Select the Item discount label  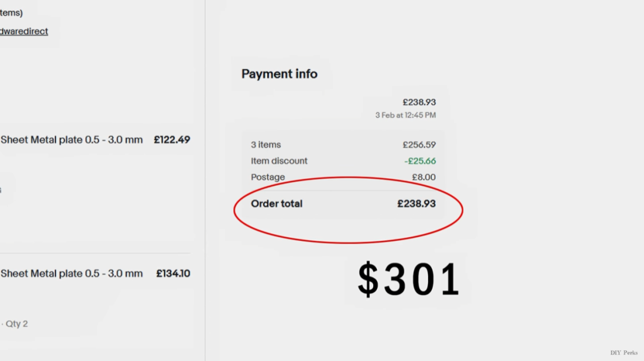click(x=279, y=161)
